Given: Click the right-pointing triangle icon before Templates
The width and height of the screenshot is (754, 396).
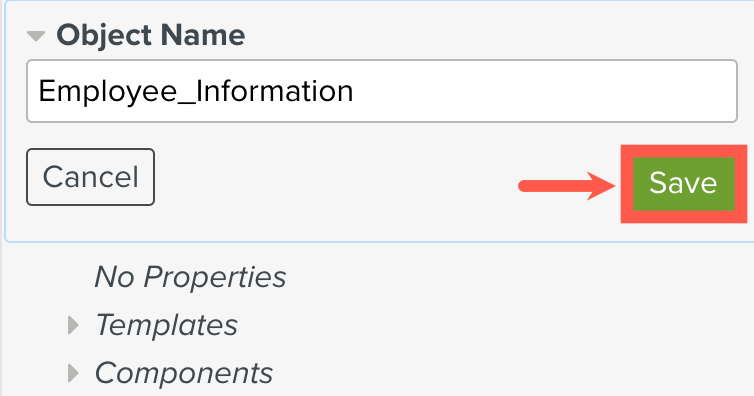Looking at the screenshot, I should coord(73,325).
